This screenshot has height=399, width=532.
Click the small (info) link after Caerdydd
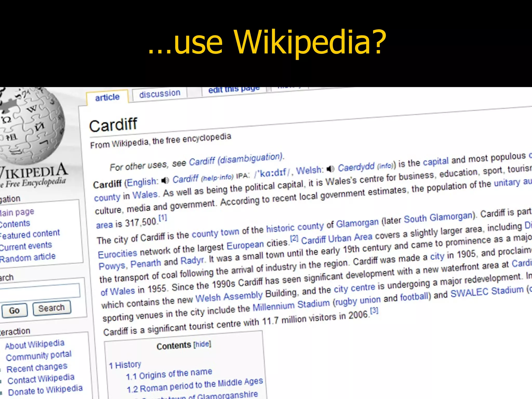pyautogui.click(x=385, y=166)
